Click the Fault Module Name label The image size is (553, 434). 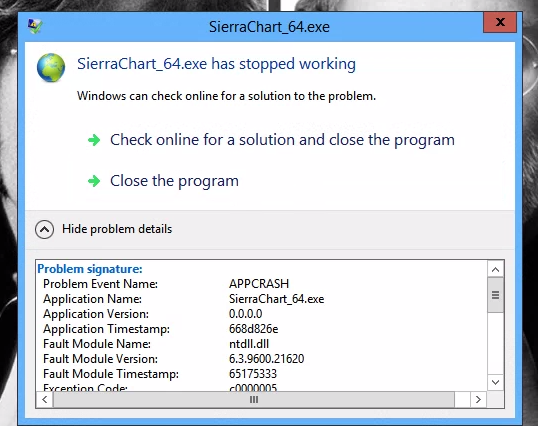[x=97, y=344]
